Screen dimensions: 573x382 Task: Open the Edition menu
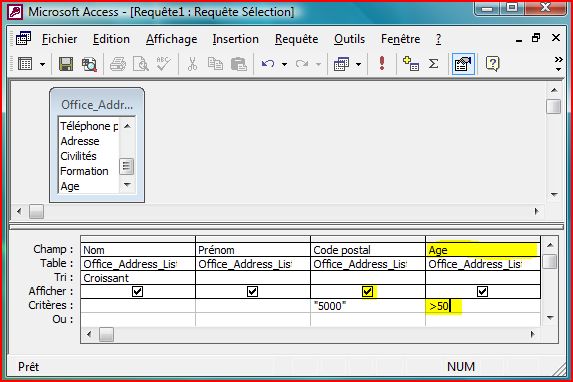111,39
